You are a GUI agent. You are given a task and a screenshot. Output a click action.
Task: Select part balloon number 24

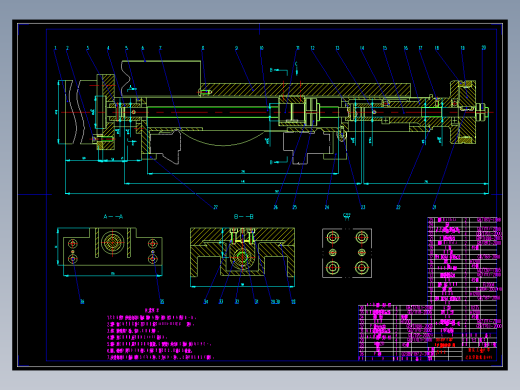point(327,207)
